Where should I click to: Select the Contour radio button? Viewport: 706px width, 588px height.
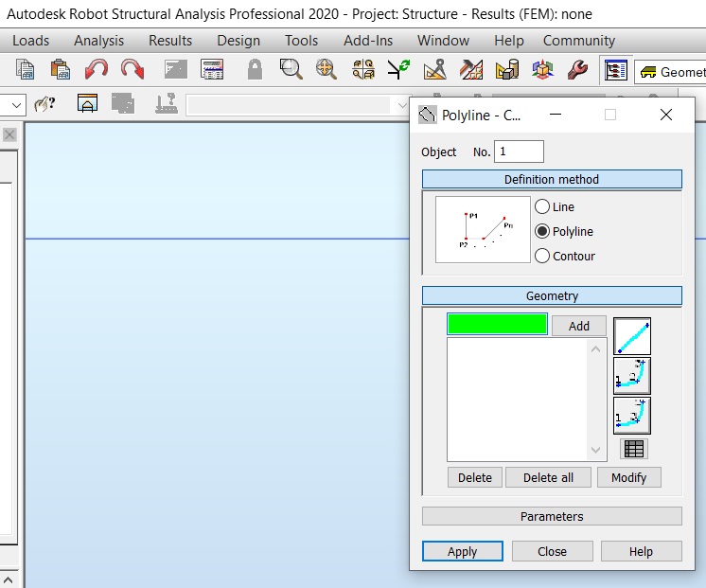point(542,256)
